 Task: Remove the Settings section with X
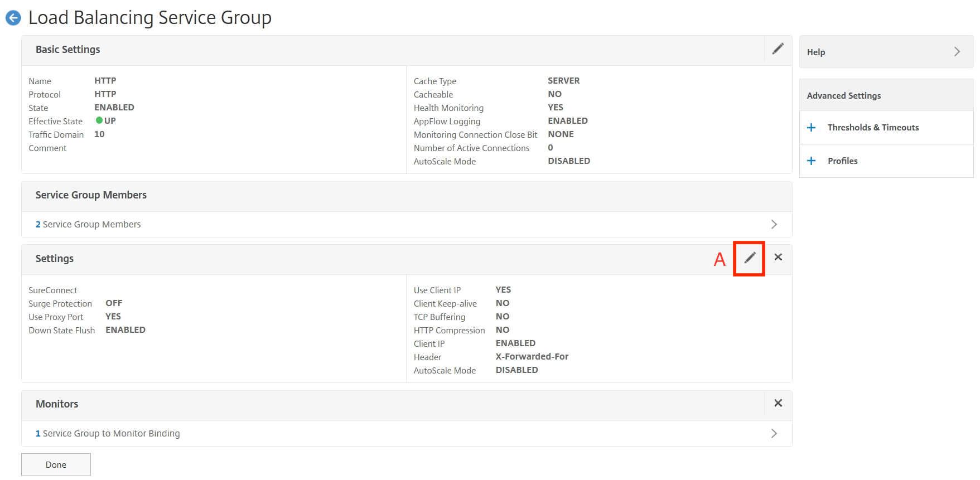pyautogui.click(x=778, y=257)
